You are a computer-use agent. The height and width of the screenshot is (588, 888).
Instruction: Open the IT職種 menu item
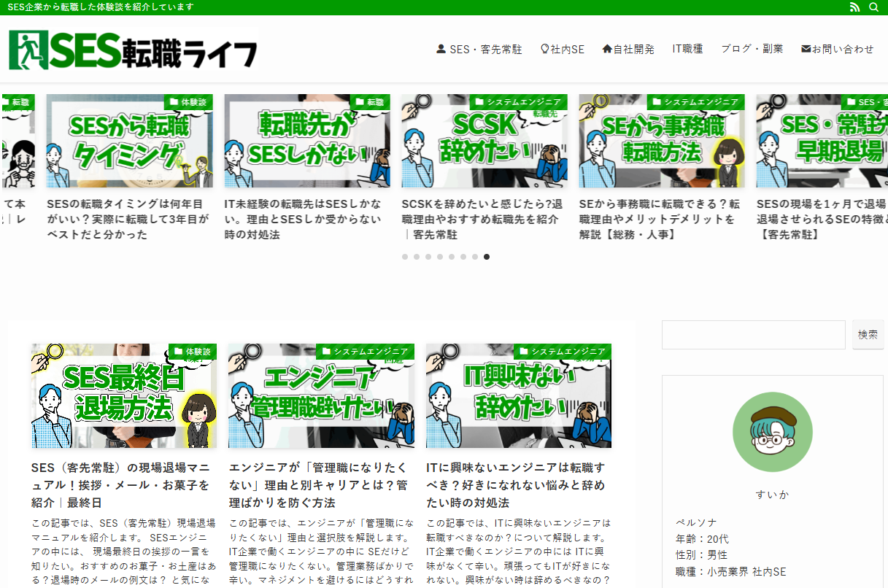[x=687, y=48]
